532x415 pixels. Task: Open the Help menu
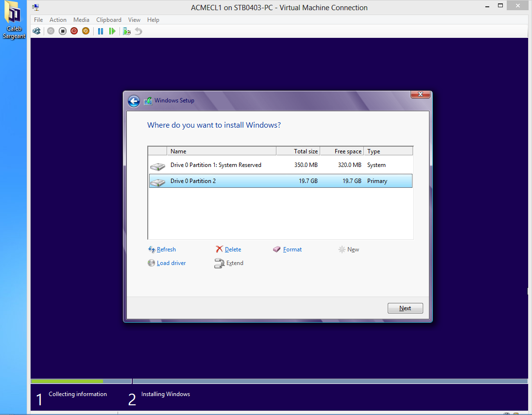pyautogui.click(x=153, y=20)
